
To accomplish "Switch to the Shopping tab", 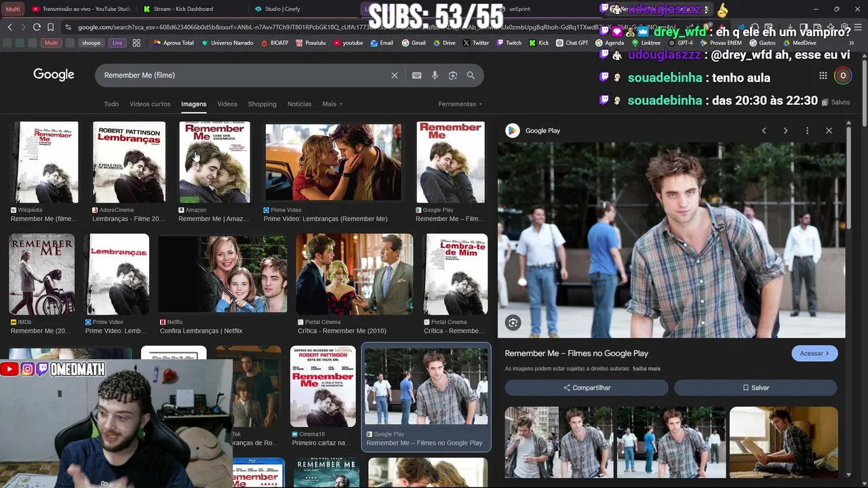I will (262, 104).
